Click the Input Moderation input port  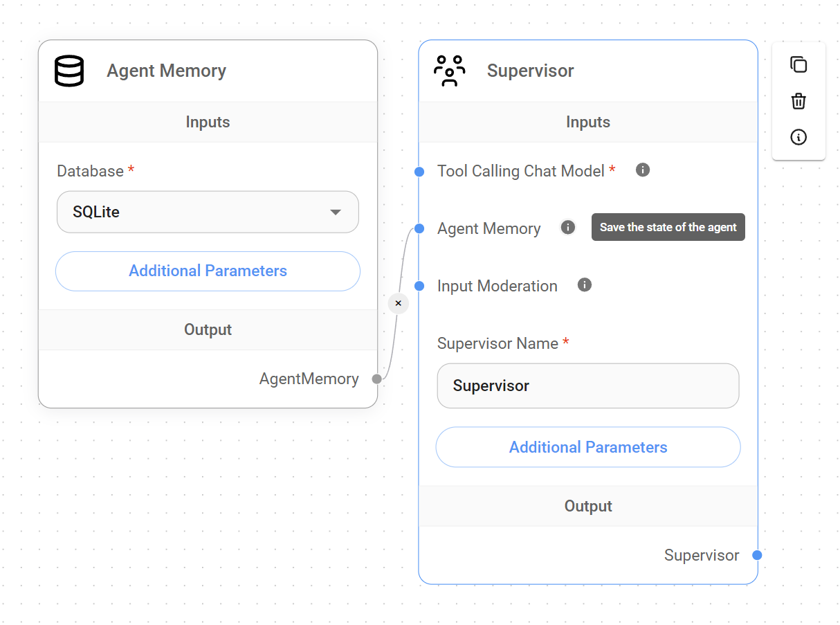419,286
